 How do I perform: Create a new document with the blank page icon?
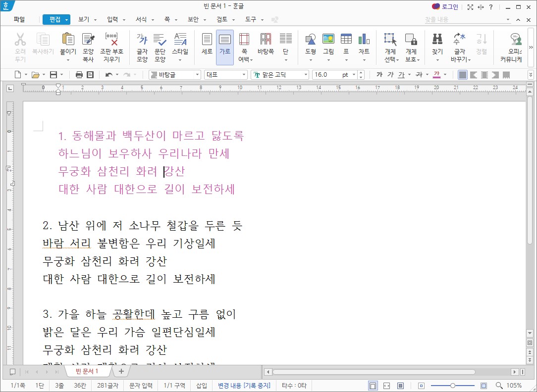(x=17, y=75)
